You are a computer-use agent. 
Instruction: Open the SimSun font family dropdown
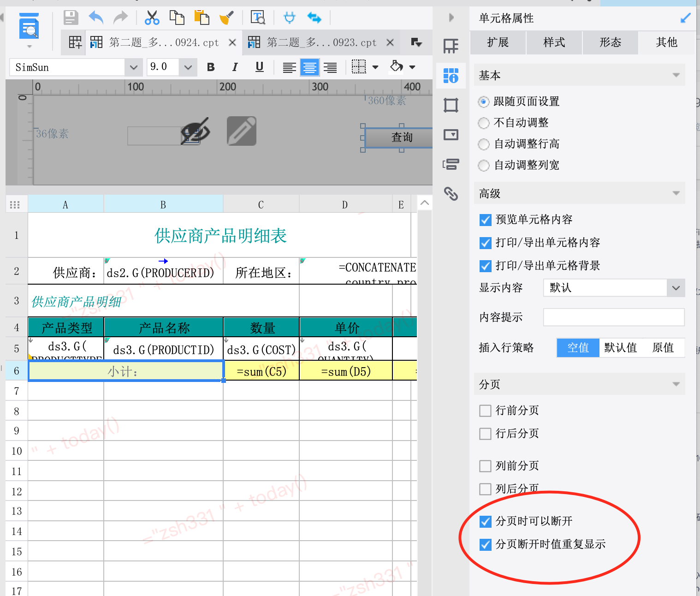click(133, 67)
